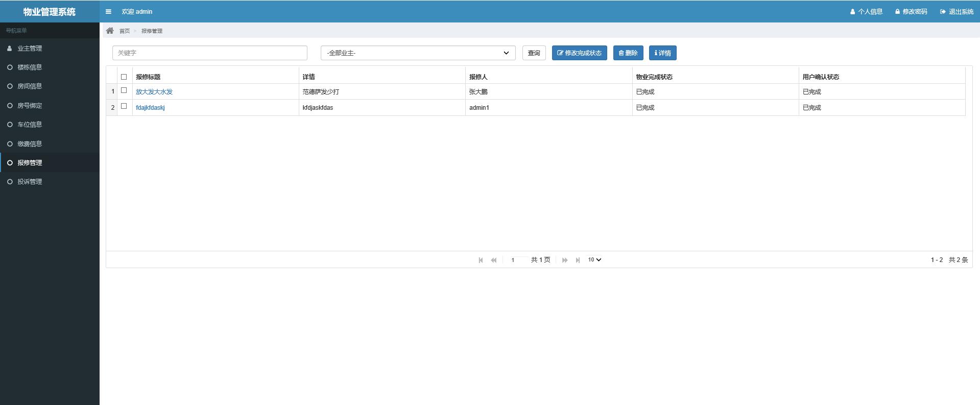Click the 张大鹏 reporter cell

point(549,92)
